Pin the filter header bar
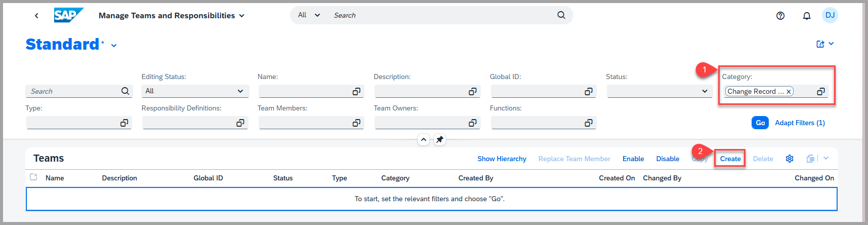Image resolution: width=868 pixels, height=225 pixels. (x=440, y=139)
